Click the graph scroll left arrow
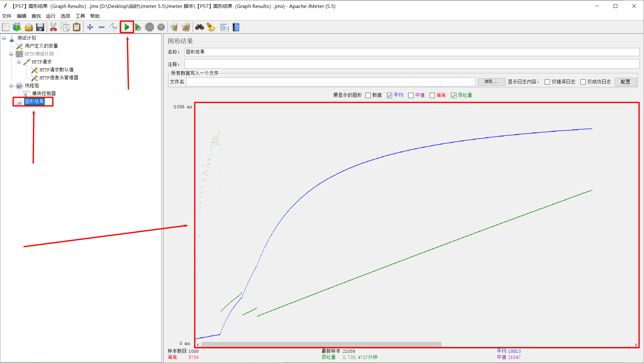The width and height of the screenshot is (644, 363). (x=198, y=345)
